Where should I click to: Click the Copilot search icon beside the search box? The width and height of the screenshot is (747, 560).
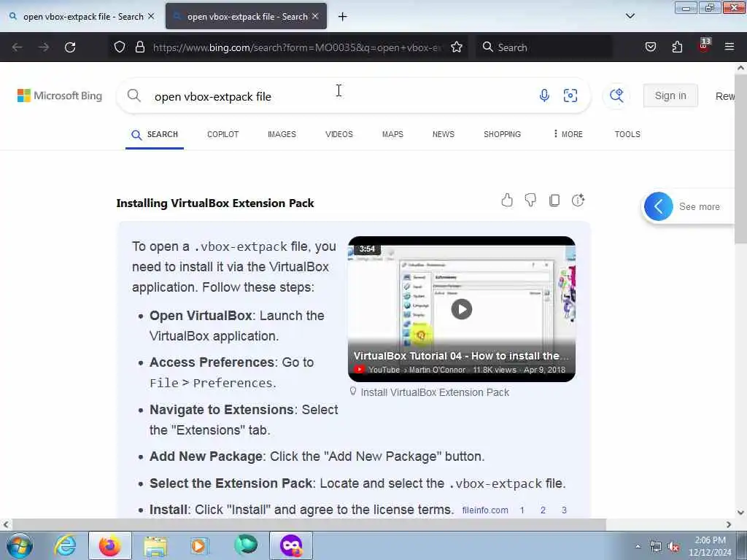coord(616,96)
